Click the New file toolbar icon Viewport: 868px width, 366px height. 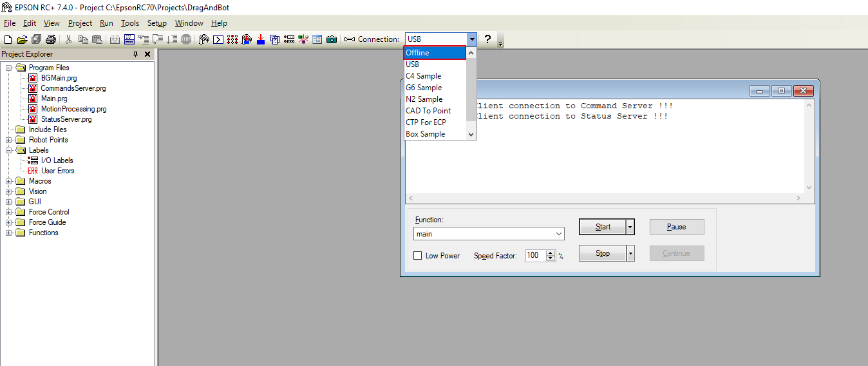click(8, 39)
